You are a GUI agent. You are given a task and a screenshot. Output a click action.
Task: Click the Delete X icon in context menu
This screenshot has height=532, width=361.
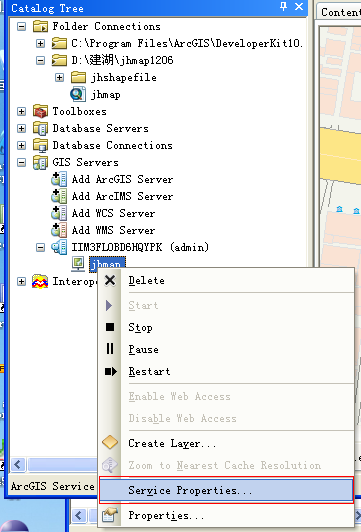click(x=110, y=281)
